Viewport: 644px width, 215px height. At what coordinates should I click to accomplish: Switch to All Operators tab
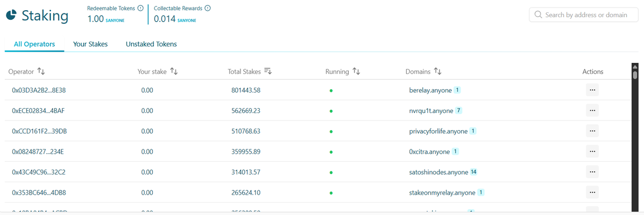pyautogui.click(x=35, y=44)
